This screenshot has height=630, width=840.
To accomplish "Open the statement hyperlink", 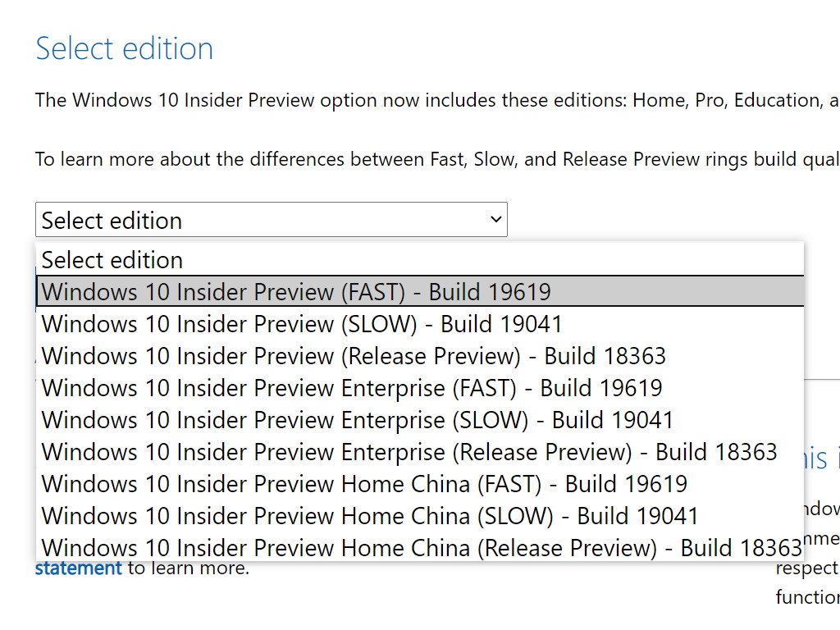I will pyautogui.click(x=78, y=568).
